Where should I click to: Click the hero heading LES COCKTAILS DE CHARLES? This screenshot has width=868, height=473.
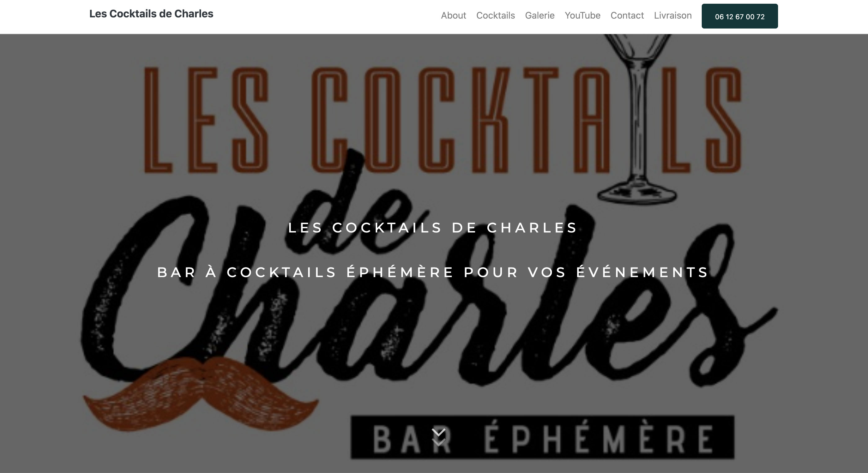coord(433,228)
